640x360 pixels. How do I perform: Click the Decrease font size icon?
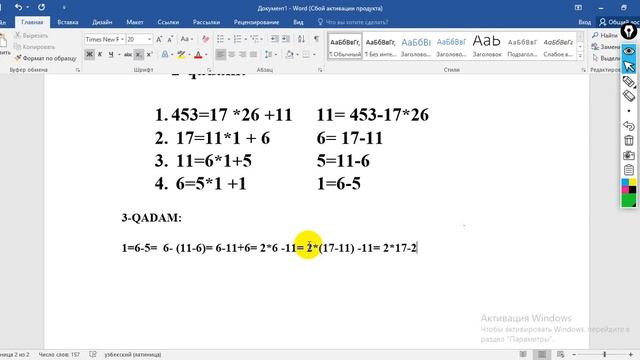pyautogui.click(x=171, y=39)
